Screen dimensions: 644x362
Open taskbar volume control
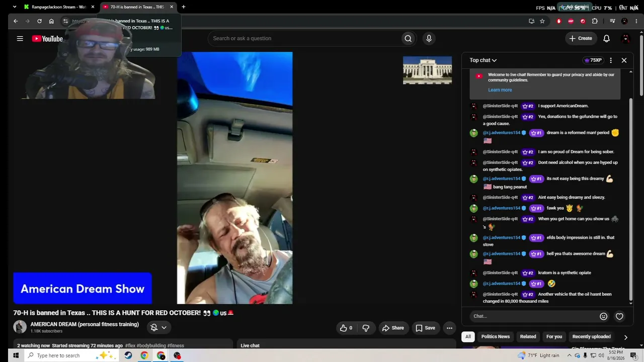pyautogui.click(x=602, y=355)
